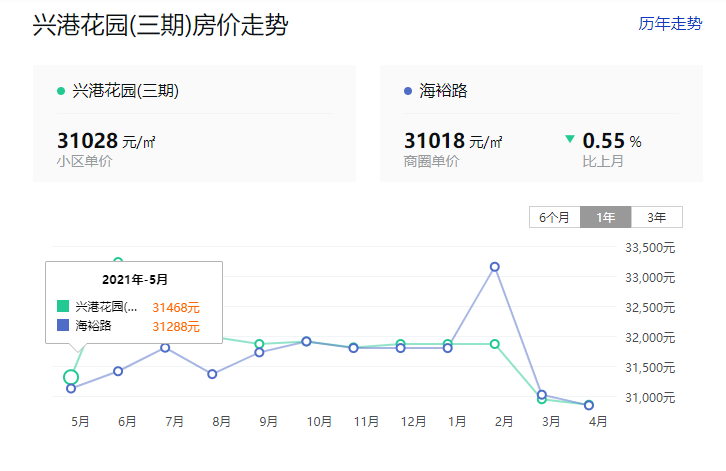Click the blue data point at 4月
Image resolution: width=726 pixels, height=471 pixels.
tap(589, 405)
